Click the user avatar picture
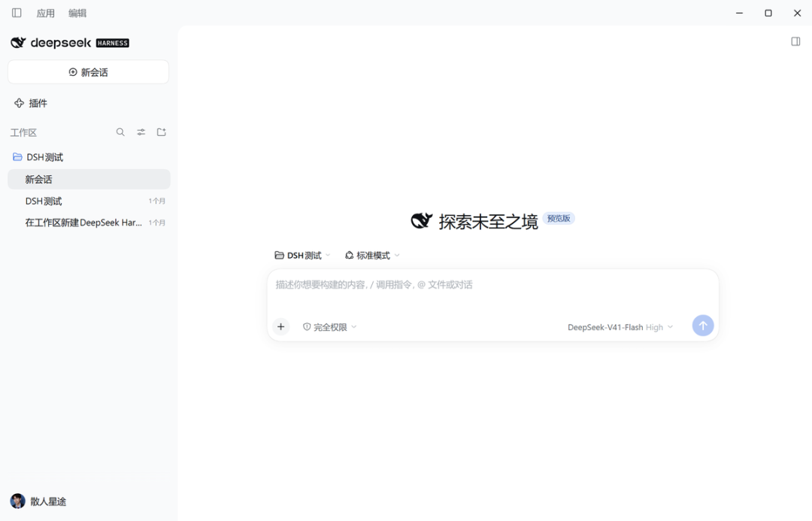Viewport: 812px width, 521px height. (17, 501)
